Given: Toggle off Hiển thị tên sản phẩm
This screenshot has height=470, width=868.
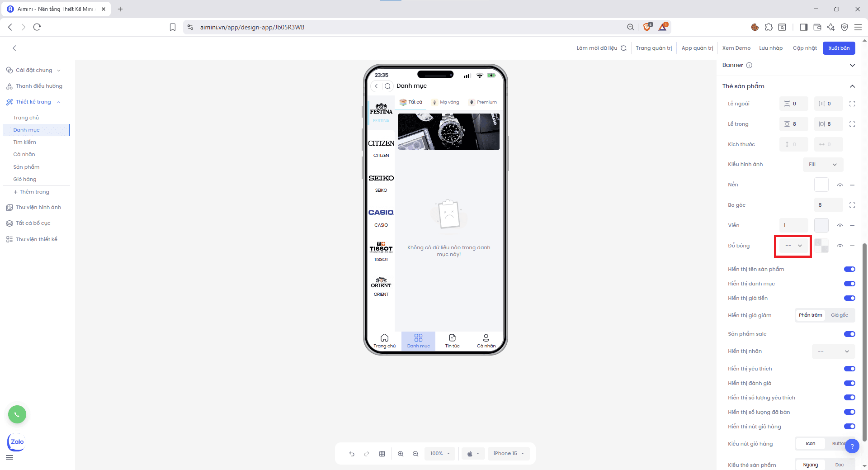Looking at the screenshot, I should point(849,269).
